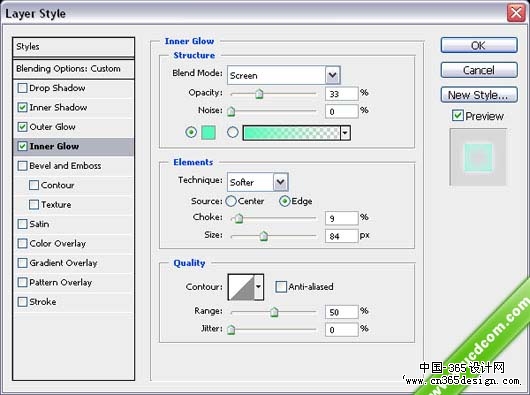Open the gradient picker dropdown arrow
This screenshot has width=530, height=395.
click(x=345, y=133)
